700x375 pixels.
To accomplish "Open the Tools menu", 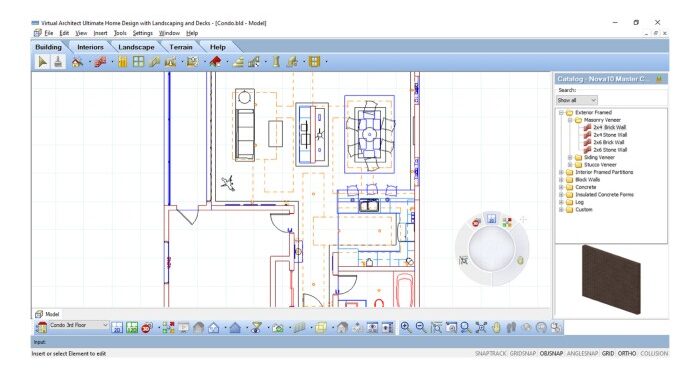I will [x=120, y=33].
